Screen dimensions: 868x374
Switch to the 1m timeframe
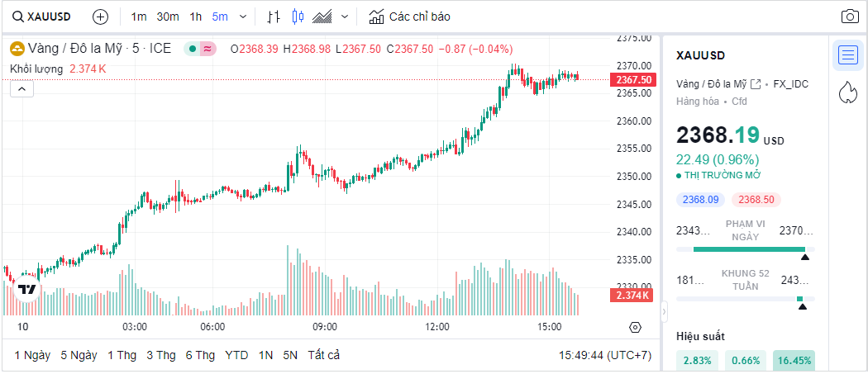coord(139,17)
